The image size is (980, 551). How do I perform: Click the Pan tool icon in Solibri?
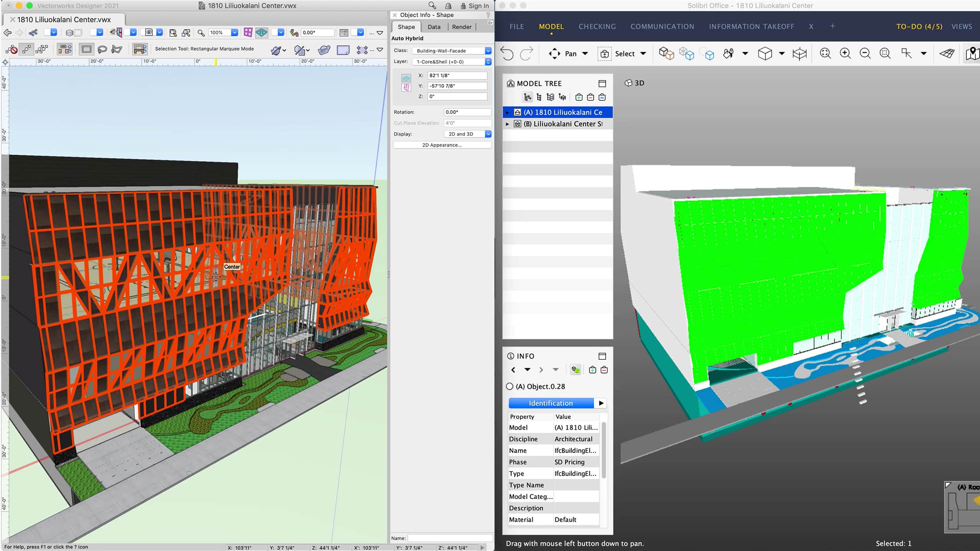pyautogui.click(x=554, y=53)
